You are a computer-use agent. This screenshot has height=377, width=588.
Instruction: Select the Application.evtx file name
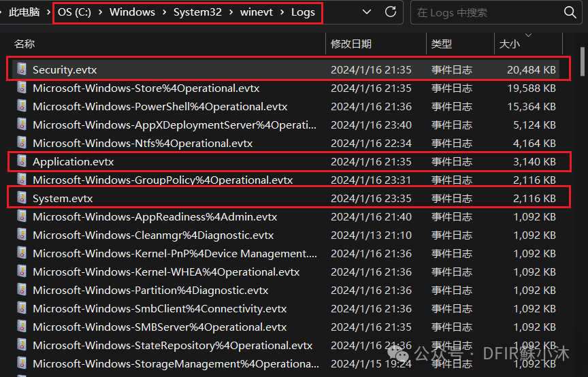click(73, 162)
